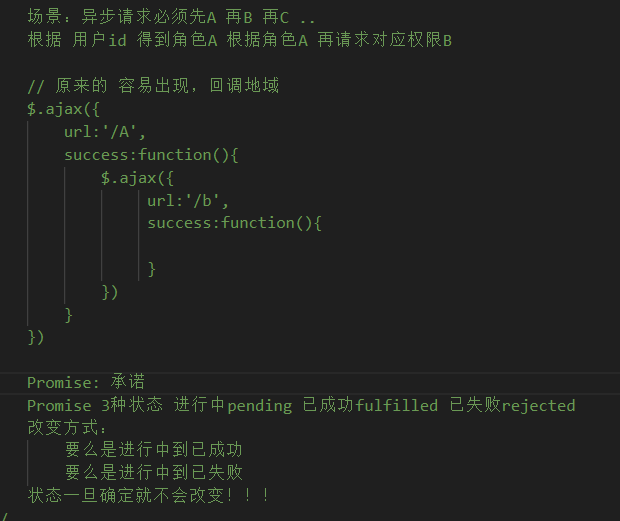Click the url:'/A', line
The height and width of the screenshot is (521, 620).
pyautogui.click(x=105, y=132)
